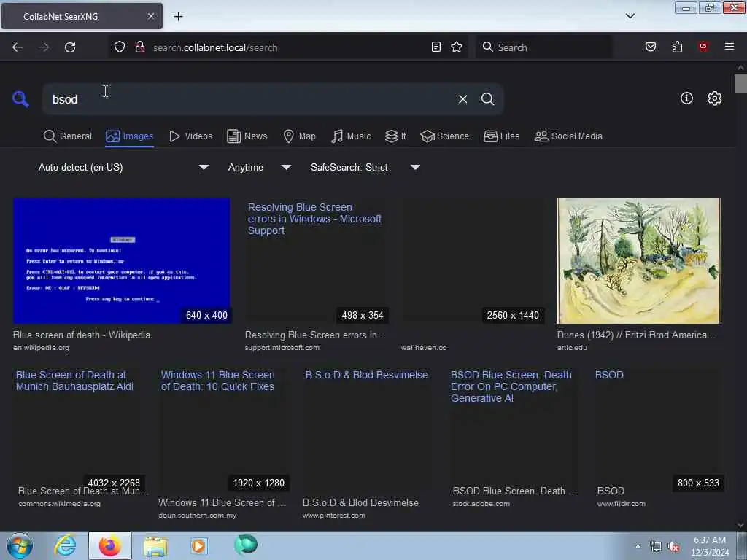This screenshot has width=747, height=560.
Task: Switch to General search category
Action: (68, 136)
